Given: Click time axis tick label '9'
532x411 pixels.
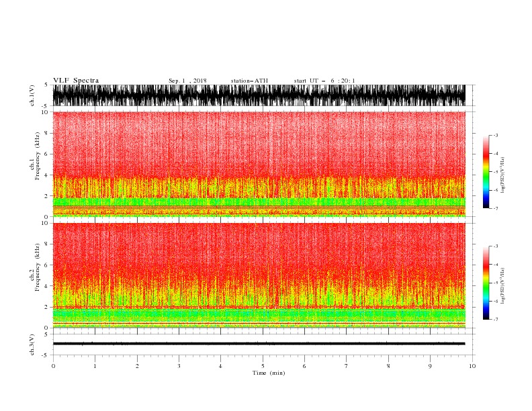Looking at the screenshot, I should (x=430, y=366).
